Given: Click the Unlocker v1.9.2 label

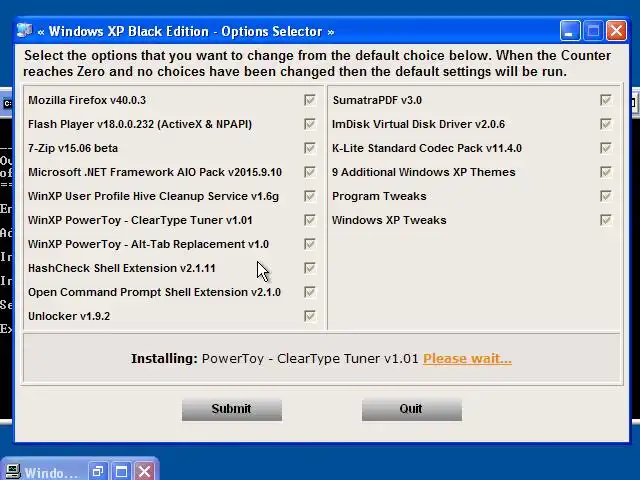Looking at the screenshot, I should point(69,316).
